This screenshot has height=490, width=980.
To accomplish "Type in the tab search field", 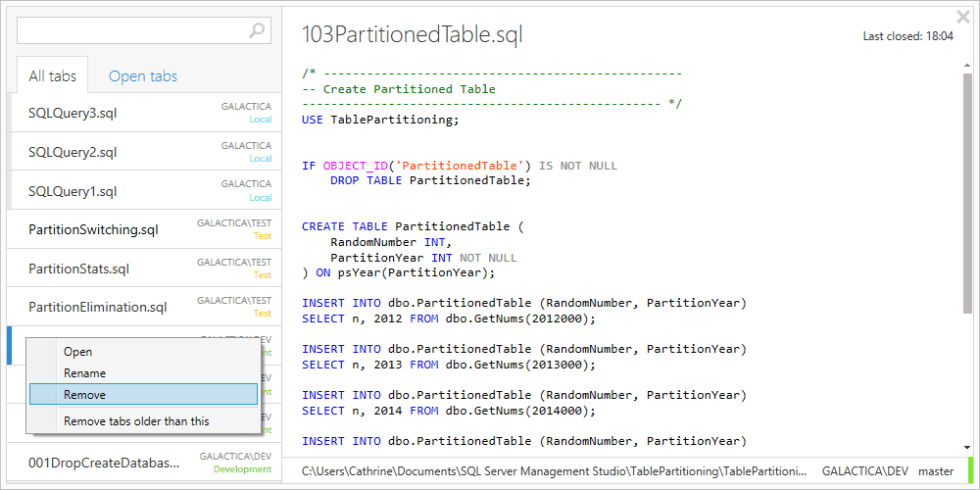I will coord(132,30).
